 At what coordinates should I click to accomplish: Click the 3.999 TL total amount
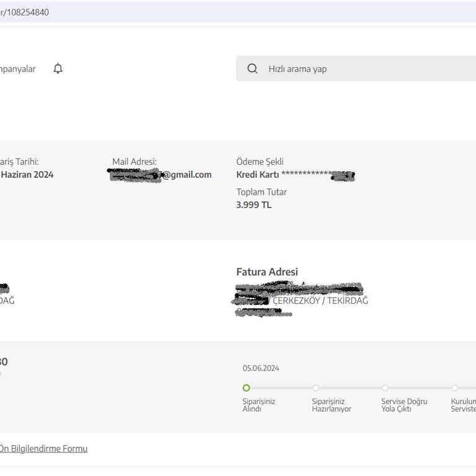pos(253,205)
